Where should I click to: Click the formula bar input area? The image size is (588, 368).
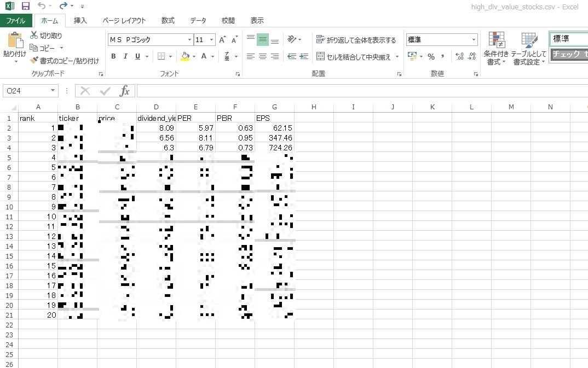[x=362, y=91]
